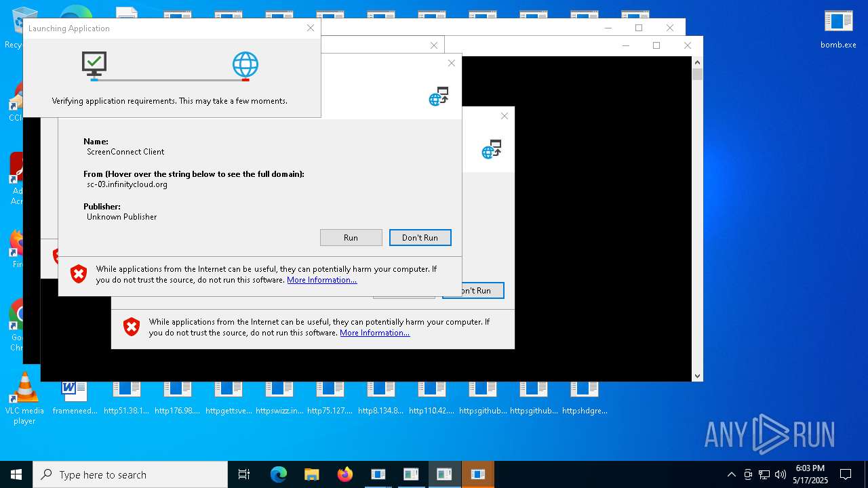Click the red shield icon in rear dialog
Image resolution: width=868 pixels, height=488 pixels.
point(132,327)
